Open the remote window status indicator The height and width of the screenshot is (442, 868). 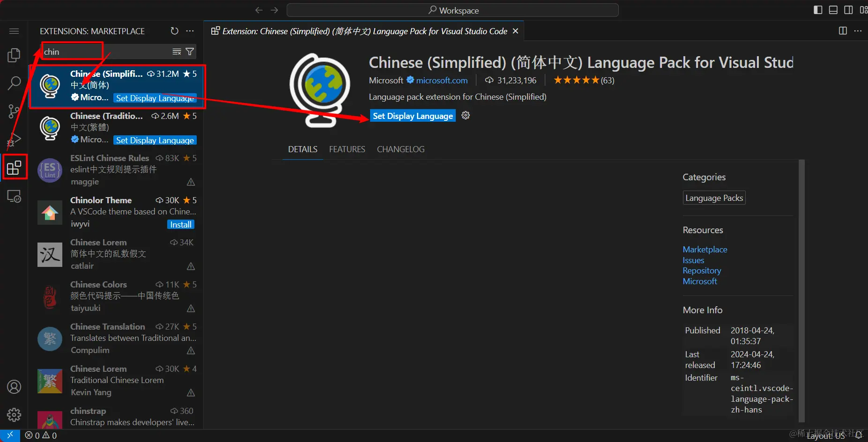click(x=10, y=435)
